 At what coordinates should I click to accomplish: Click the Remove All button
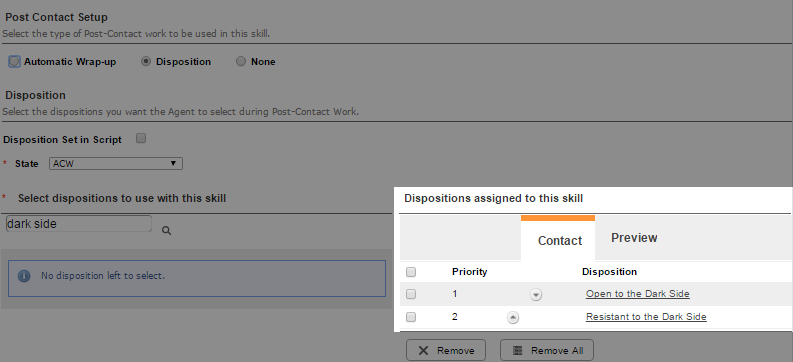547,350
